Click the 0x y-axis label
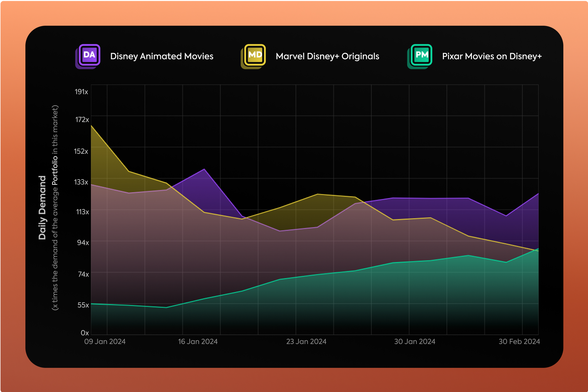Image resolution: width=588 pixels, height=392 pixels. [85, 333]
